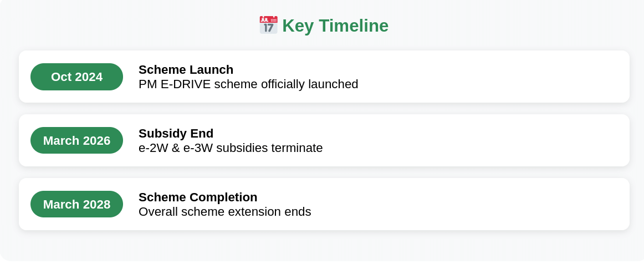Image resolution: width=644 pixels, height=269 pixels.
Task: Click 'PM E-DRIVE scheme officially launched' text
Action: (248, 84)
